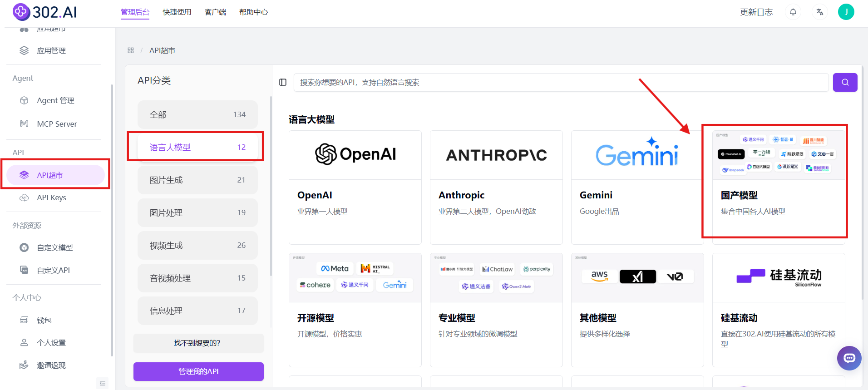The height and width of the screenshot is (390, 868).
Task: Open the OpenAI logo card image
Action: click(355, 155)
